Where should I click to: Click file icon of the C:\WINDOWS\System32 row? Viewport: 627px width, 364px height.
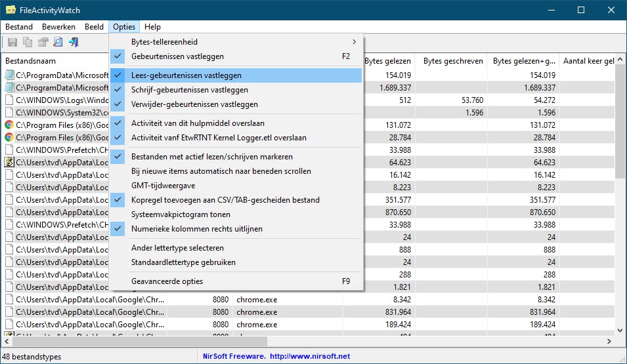click(9, 113)
